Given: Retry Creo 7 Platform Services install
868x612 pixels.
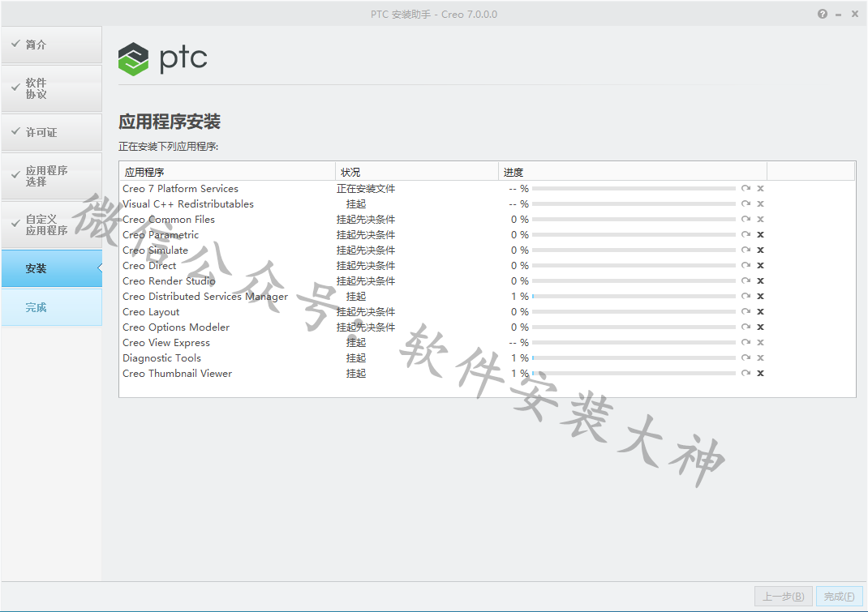Looking at the screenshot, I should pos(746,189).
